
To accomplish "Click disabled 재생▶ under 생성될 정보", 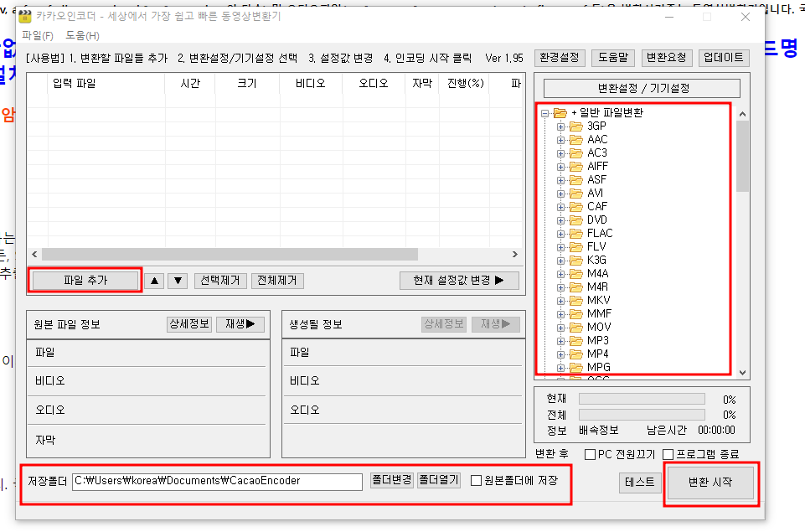I will [495, 324].
